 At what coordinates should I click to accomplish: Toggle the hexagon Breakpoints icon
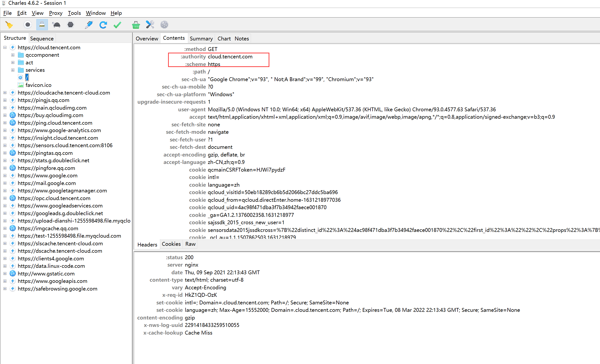click(71, 25)
